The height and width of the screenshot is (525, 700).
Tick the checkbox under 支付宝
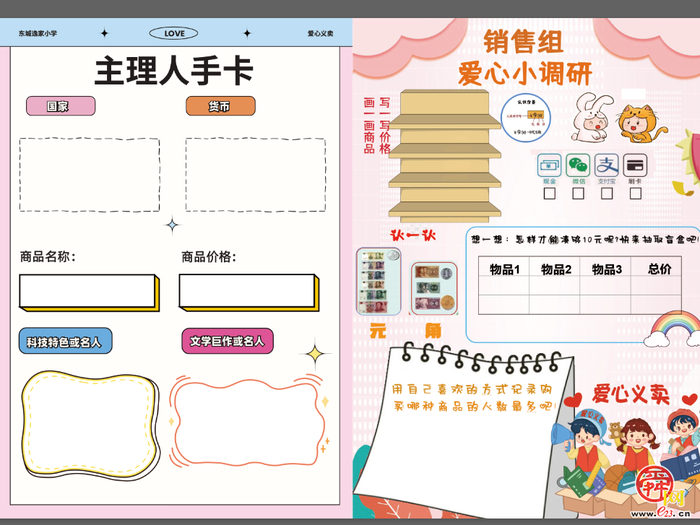pyautogui.click(x=607, y=195)
